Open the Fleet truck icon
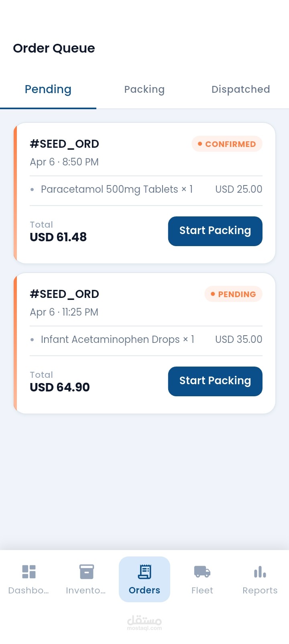Screen dimensions: 289x644 (x=202, y=572)
